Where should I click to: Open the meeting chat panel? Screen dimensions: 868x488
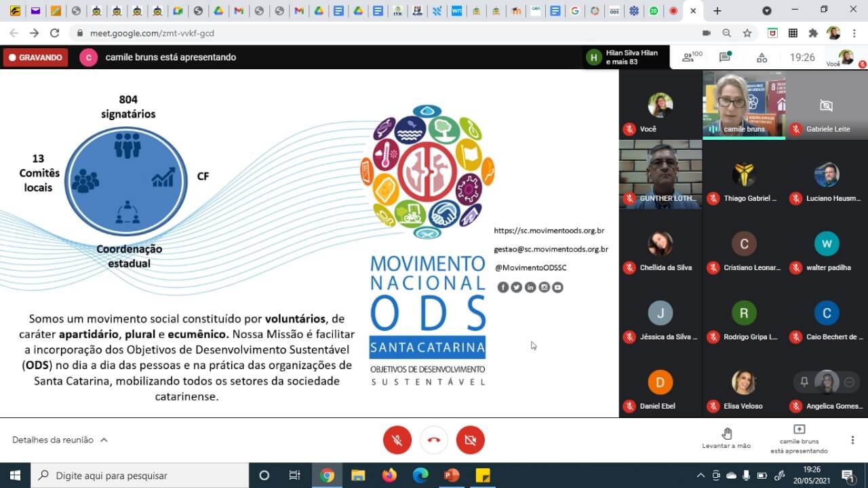725,58
